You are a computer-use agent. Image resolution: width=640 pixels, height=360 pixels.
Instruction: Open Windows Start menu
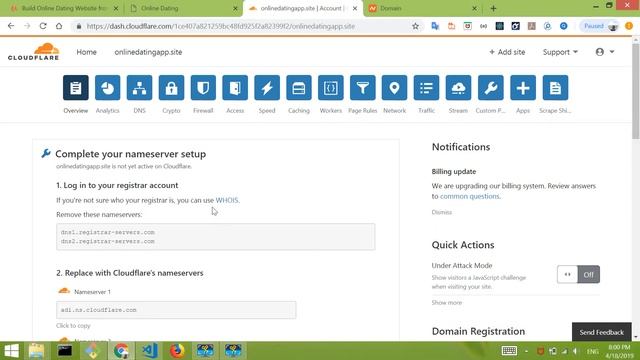(x=11, y=351)
